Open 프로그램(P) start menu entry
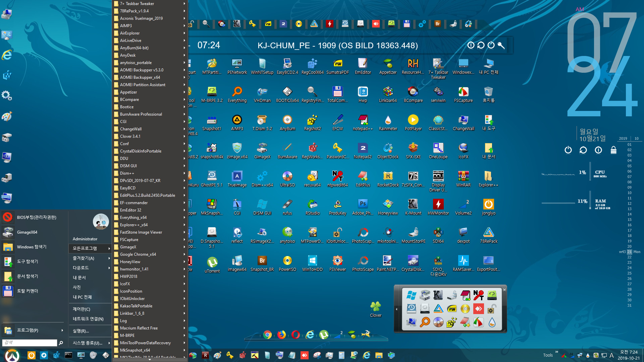644x362 pixels. pyautogui.click(x=34, y=330)
